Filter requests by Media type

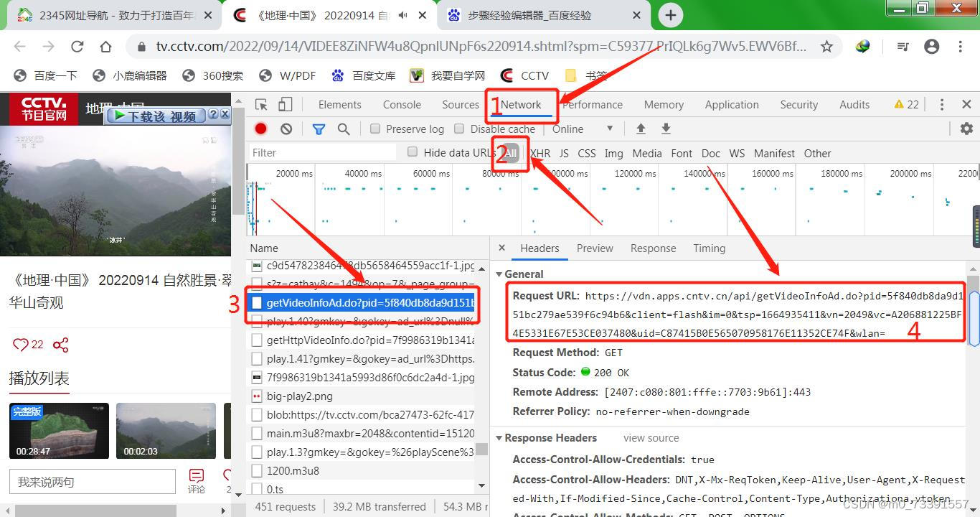pyautogui.click(x=647, y=153)
